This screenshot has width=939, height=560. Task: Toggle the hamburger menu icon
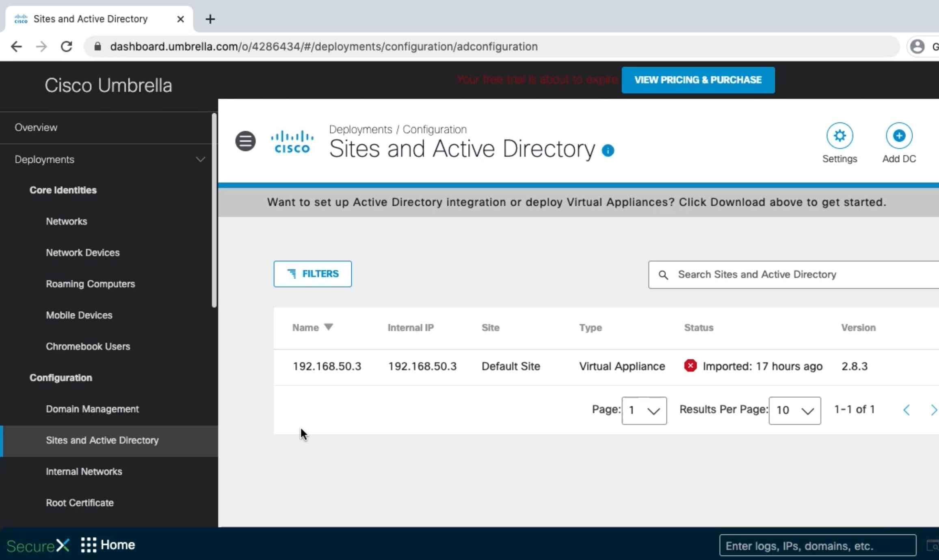245,141
